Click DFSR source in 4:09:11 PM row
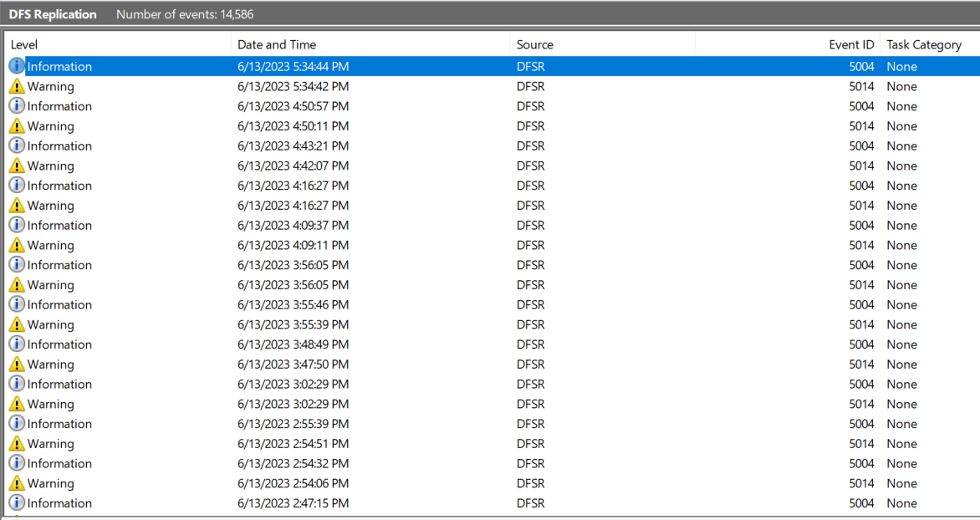The height and width of the screenshot is (520, 980). 531,245
